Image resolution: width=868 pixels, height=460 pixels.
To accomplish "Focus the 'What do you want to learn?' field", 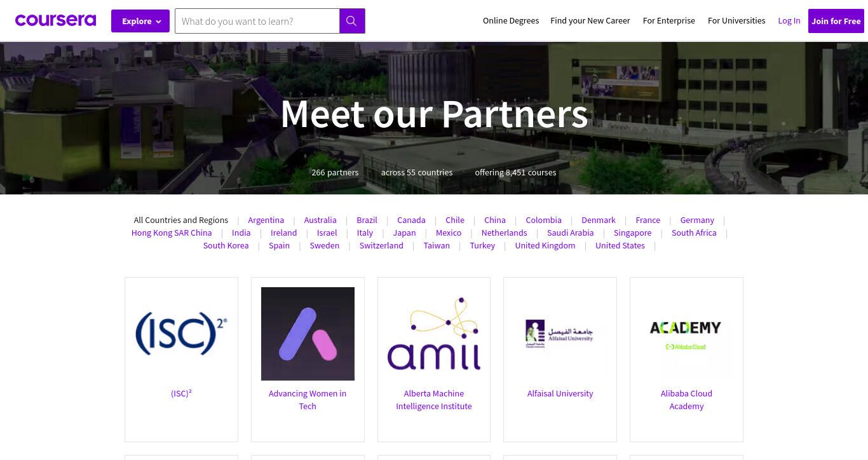I will [257, 21].
